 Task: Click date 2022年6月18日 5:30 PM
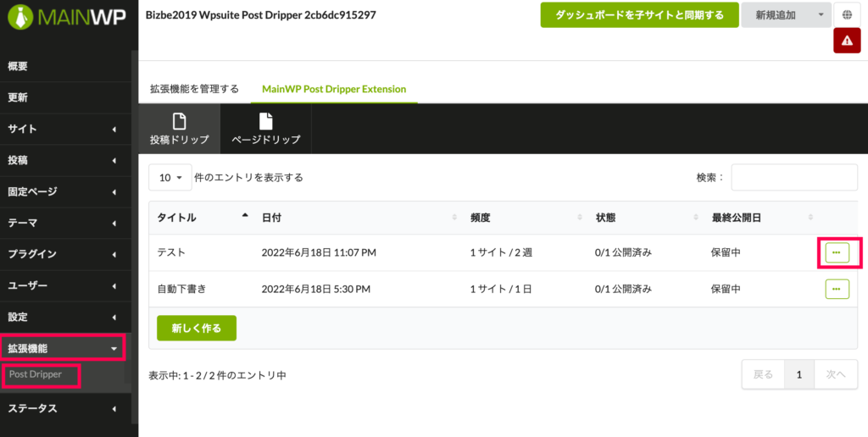(316, 289)
